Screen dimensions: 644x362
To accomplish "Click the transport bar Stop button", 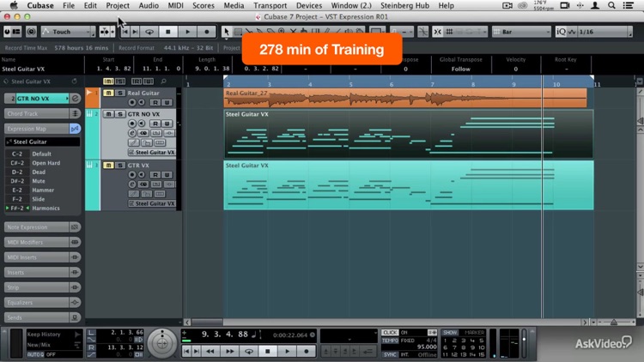I will 268,352.
